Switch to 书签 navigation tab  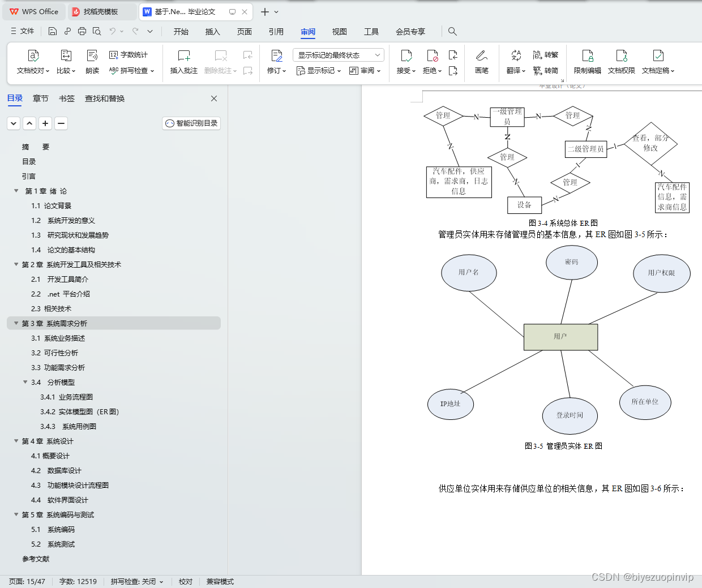pyautogui.click(x=67, y=98)
